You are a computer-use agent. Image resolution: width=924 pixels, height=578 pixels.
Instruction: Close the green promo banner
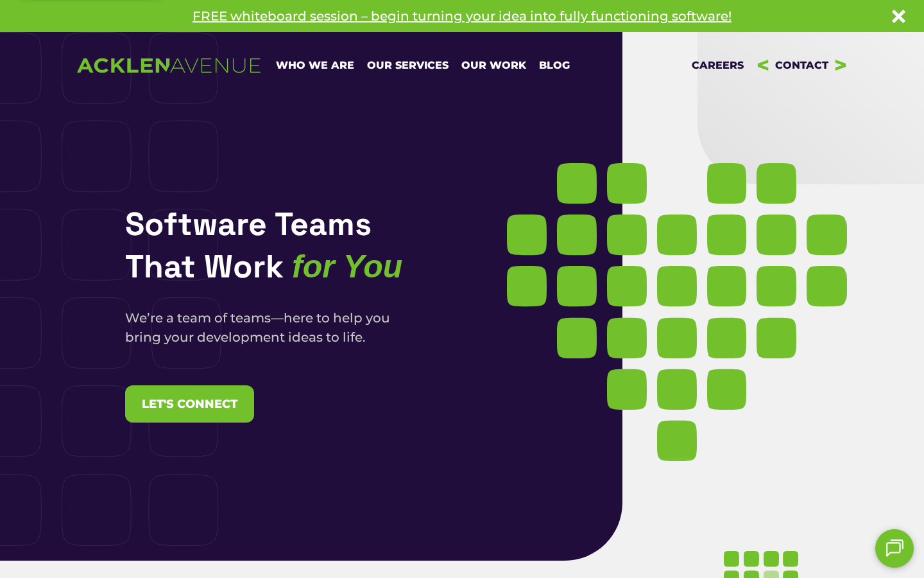898,16
